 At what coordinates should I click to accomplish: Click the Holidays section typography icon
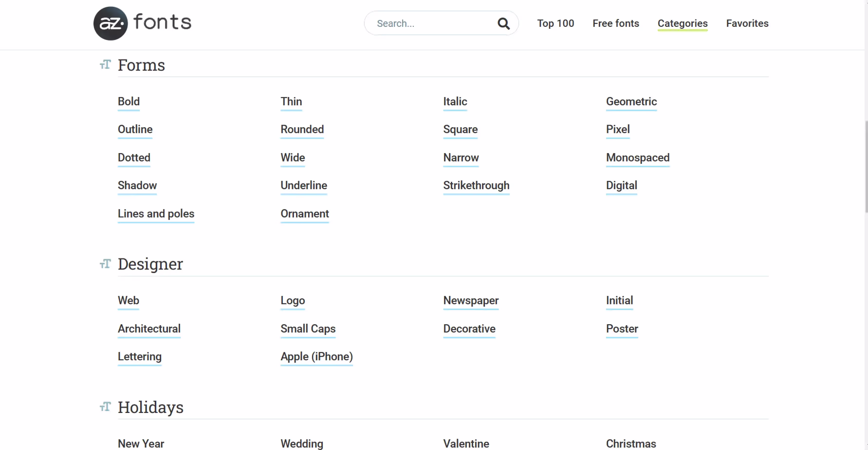coord(105,406)
